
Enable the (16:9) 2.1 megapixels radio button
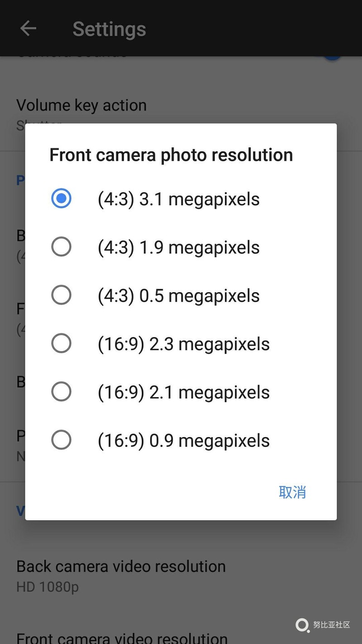[61, 392]
